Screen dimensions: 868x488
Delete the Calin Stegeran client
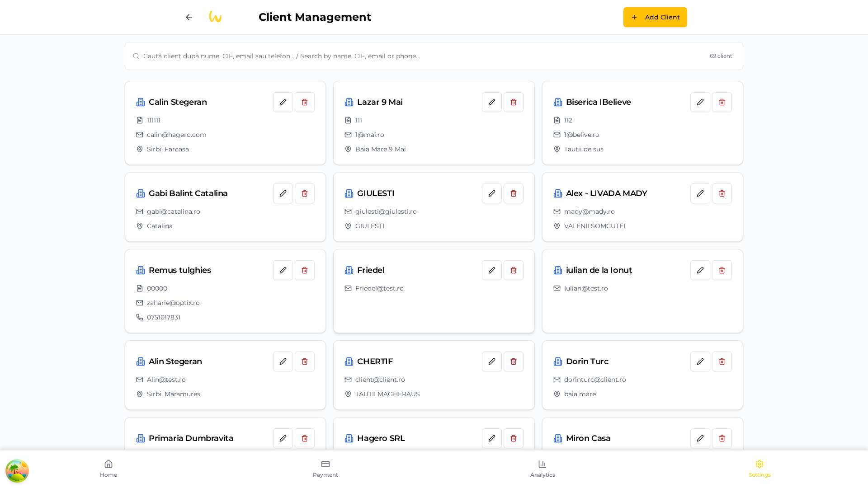pyautogui.click(x=305, y=102)
